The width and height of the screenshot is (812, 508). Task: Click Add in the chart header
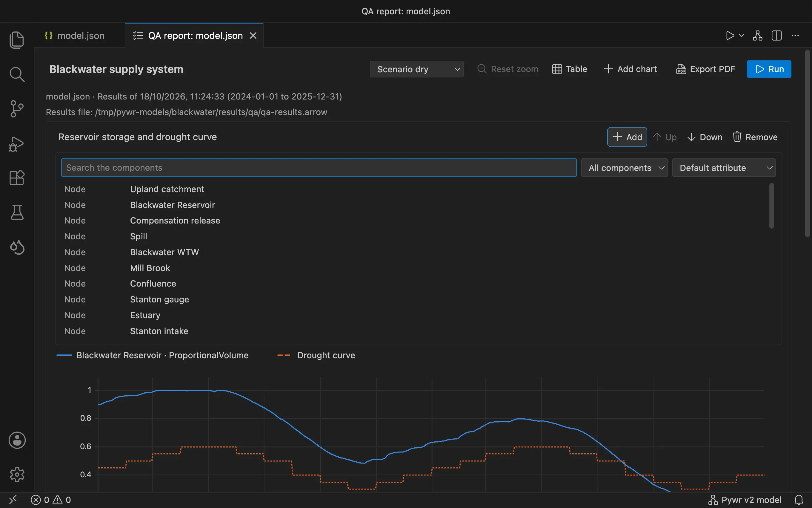pos(627,137)
